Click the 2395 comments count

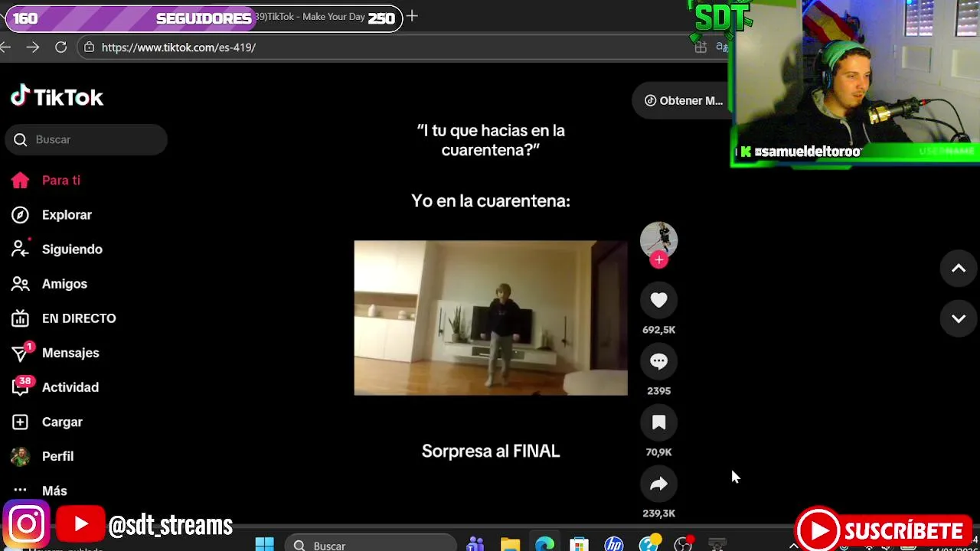point(658,391)
